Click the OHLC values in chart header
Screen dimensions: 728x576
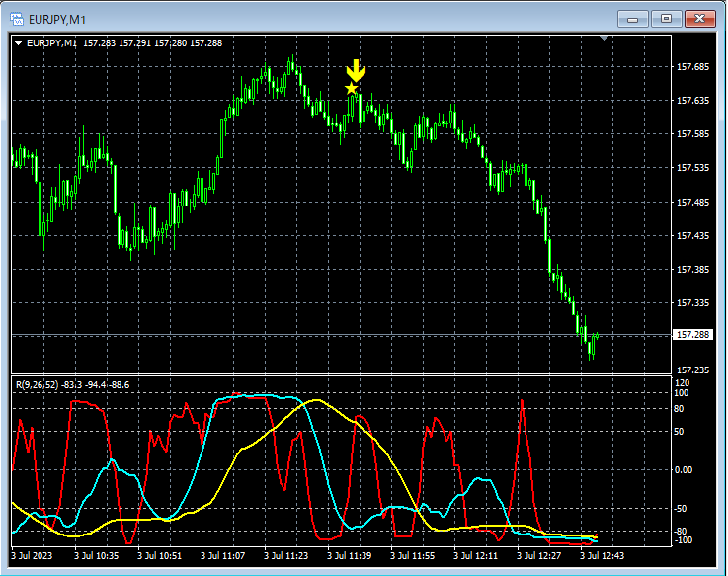153,43
